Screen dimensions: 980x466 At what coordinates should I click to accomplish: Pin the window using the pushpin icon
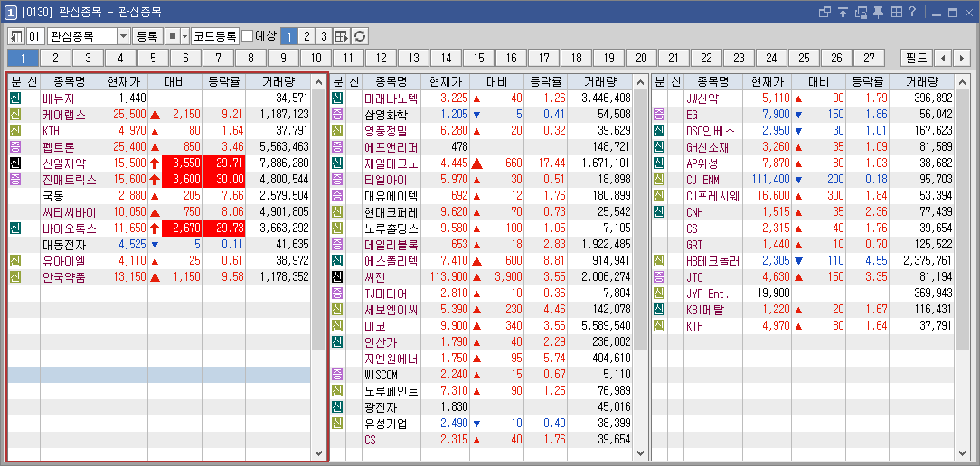(x=879, y=12)
